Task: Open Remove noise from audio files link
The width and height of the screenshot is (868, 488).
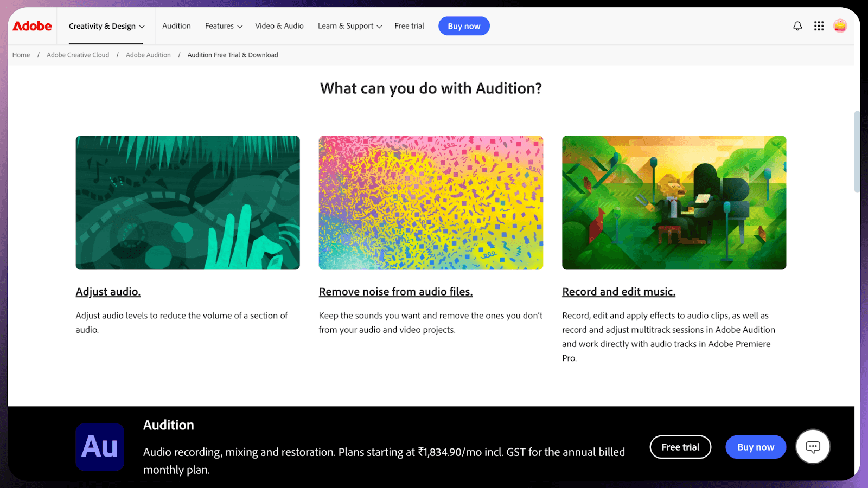Action: pos(395,292)
